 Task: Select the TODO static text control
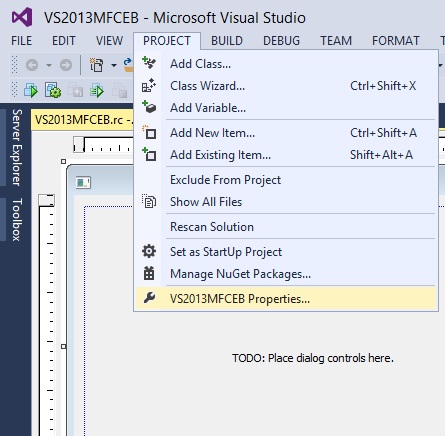pyautogui.click(x=313, y=358)
